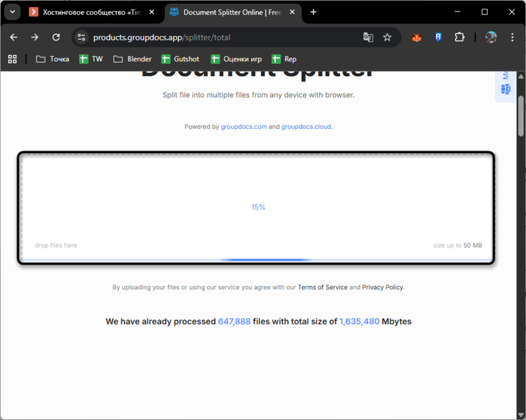Click the More apps side panel icon
This screenshot has width=526, height=420.
coord(505,89)
